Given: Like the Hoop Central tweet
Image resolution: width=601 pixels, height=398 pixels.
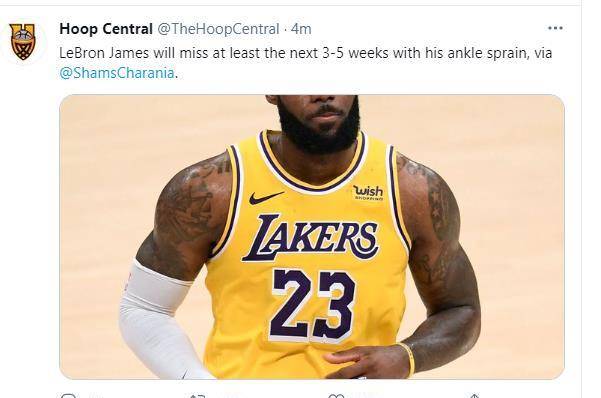Looking at the screenshot, I should click(336, 395).
